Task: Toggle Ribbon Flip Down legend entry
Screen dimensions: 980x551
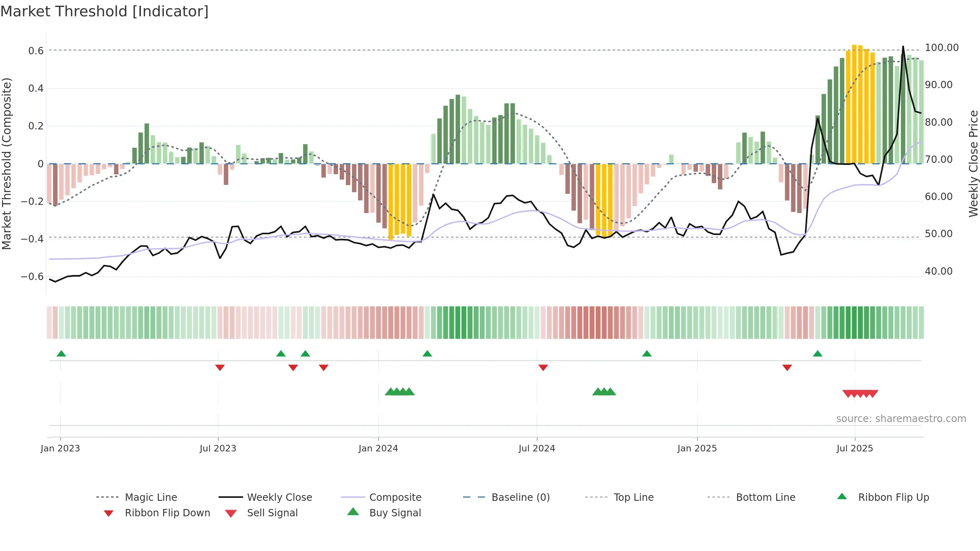Action: pyautogui.click(x=156, y=513)
